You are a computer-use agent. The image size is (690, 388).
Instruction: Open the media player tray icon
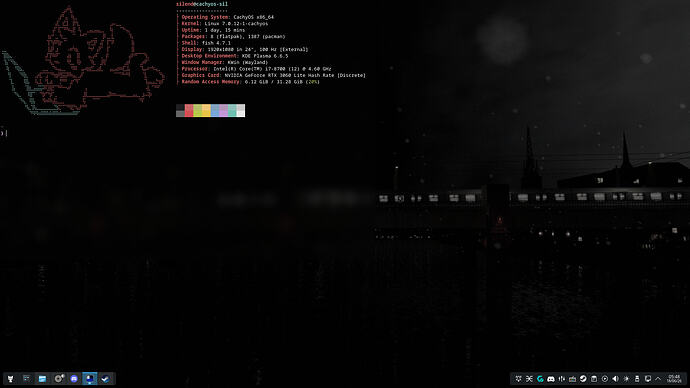click(605, 379)
